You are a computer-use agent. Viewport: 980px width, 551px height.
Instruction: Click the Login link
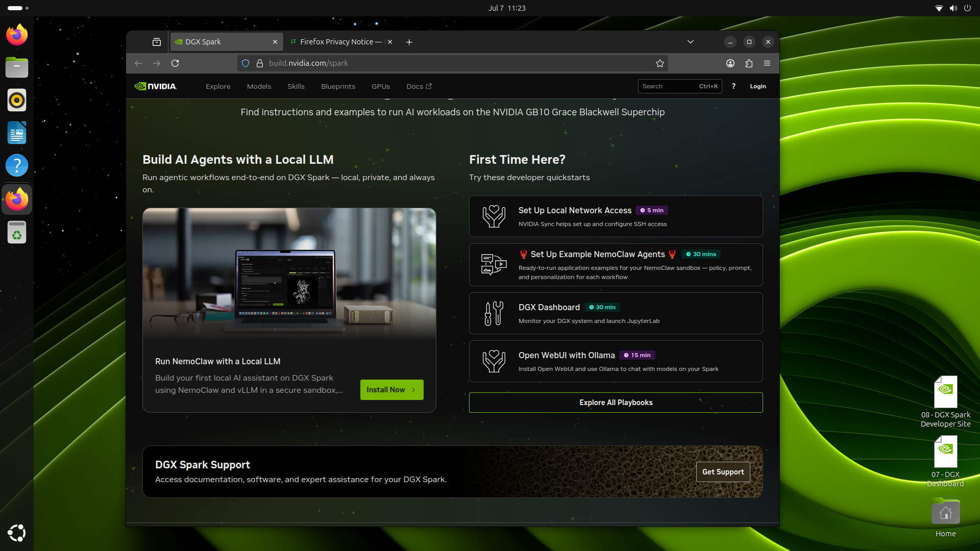pyautogui.click(x=758, y=86)
